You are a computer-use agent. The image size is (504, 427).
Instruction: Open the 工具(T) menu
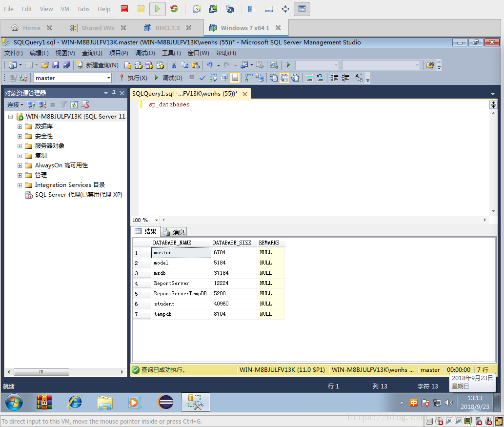tap(171, 53)
